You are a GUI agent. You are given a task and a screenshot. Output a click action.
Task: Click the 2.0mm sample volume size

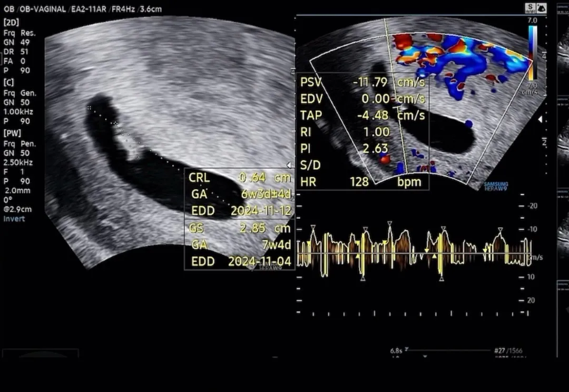pyautogui.click(x=18, y=191)
